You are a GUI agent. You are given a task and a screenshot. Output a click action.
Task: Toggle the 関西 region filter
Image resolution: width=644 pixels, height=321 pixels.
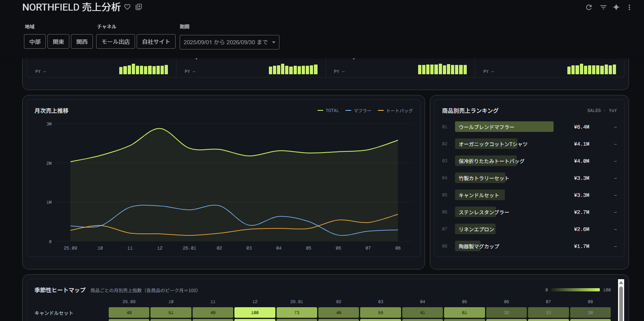coord(82,42)
